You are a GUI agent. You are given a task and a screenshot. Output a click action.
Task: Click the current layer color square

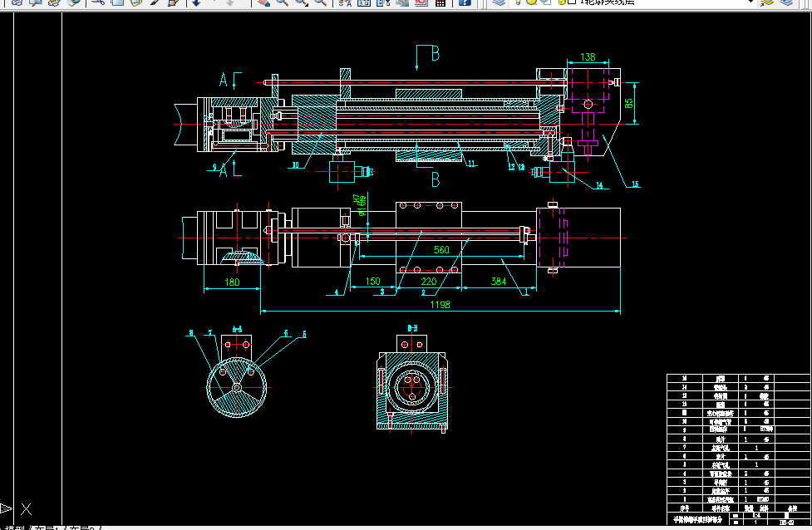coord(572,2)
